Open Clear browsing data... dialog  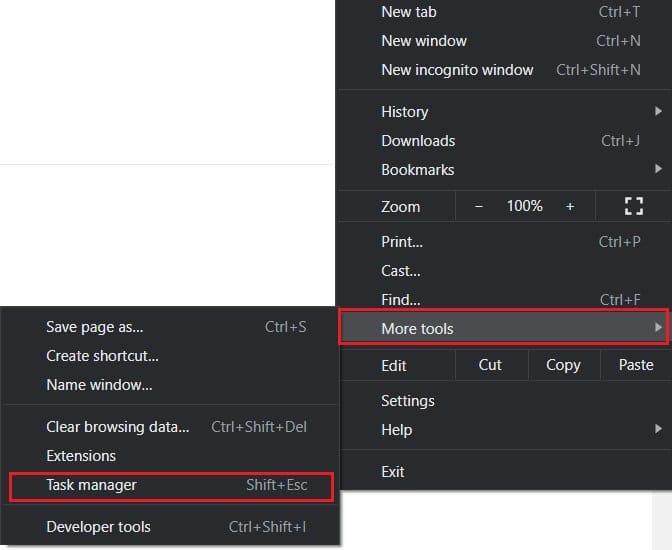(x=171, y=427)
